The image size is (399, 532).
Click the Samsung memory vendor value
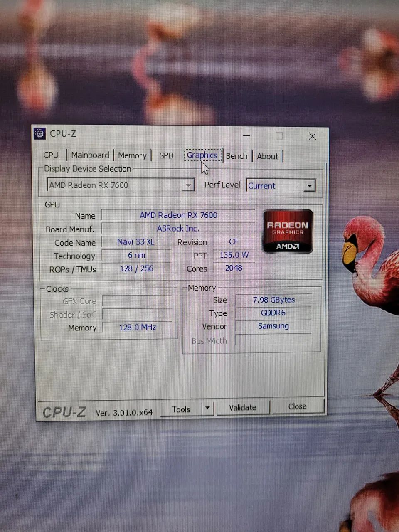pyautogui.click(x=273, y=326)
